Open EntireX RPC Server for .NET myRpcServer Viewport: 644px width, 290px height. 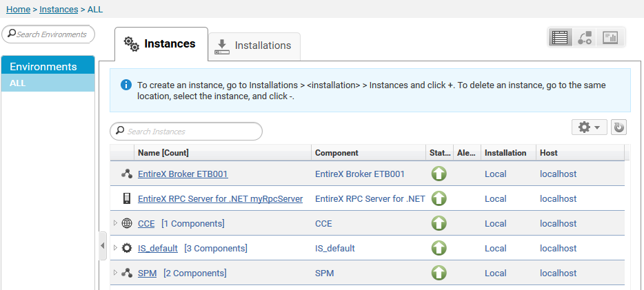[x=220, y=198]
